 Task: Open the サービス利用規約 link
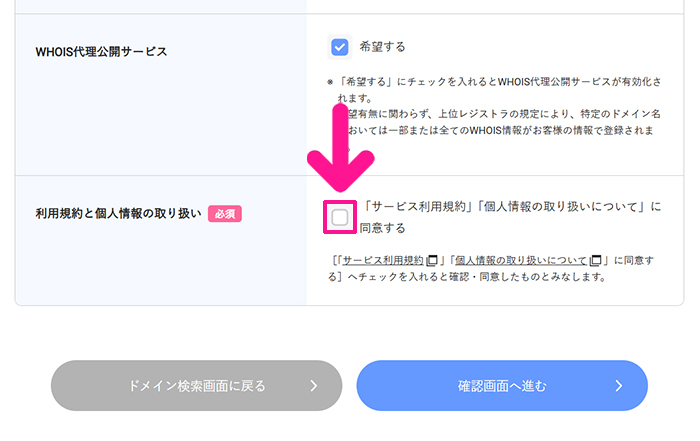pos(383,260)
